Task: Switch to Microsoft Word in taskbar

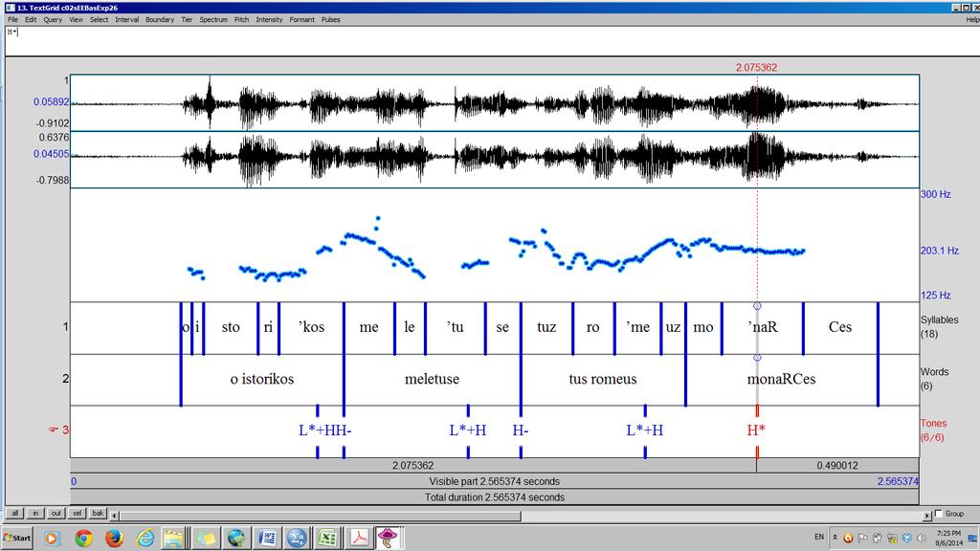Action: 267,538
